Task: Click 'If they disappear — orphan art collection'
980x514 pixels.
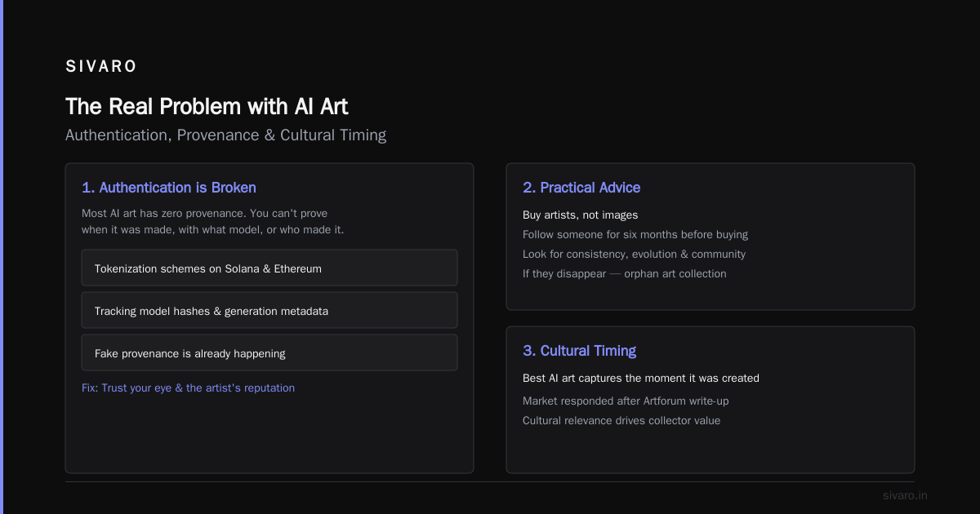Action: pyautogui.click(x=624, y=274)
